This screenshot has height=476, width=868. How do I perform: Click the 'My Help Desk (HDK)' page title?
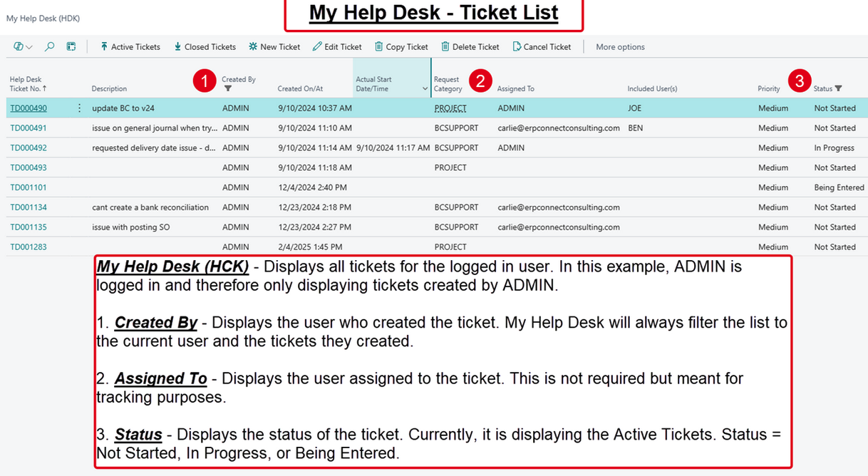coord(43,19)
